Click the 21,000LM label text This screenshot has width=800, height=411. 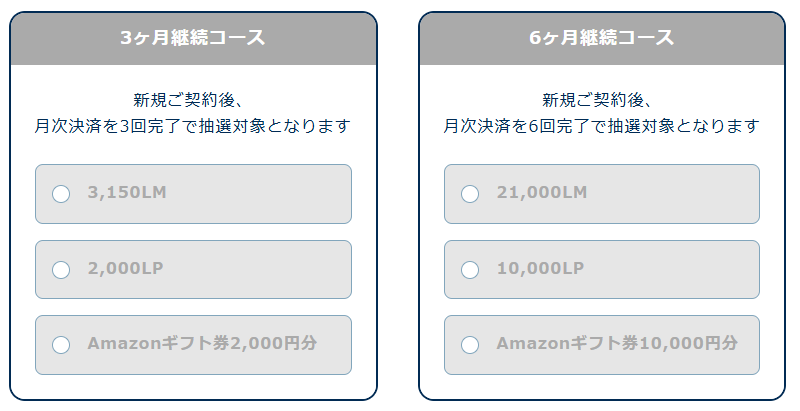pos(542,193)
